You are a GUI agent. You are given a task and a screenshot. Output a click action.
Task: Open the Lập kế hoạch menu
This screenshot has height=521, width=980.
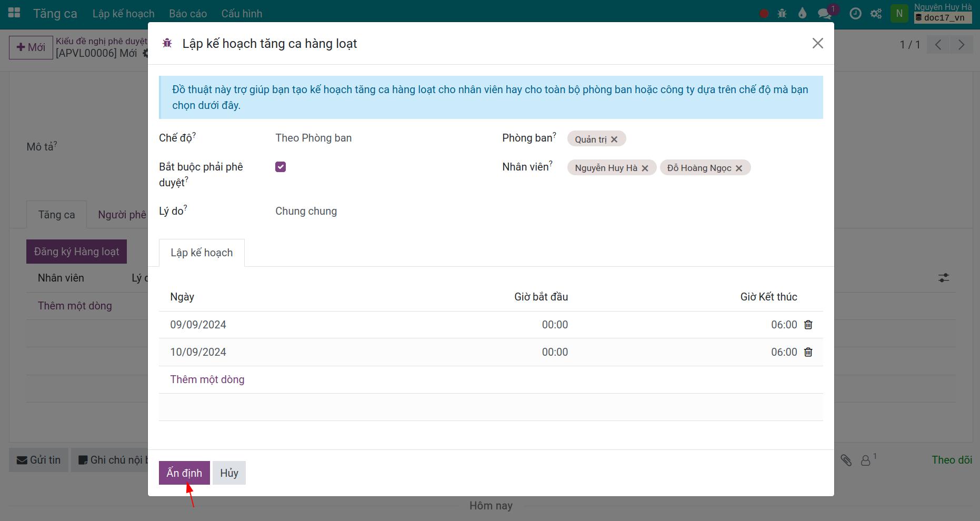tap(124, 14)
